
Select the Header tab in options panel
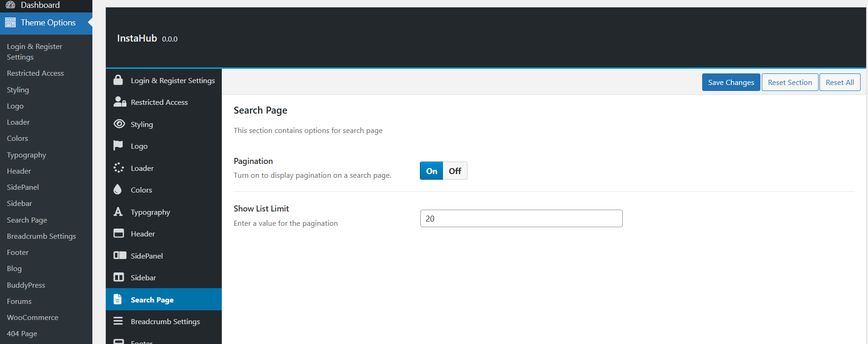143,234
